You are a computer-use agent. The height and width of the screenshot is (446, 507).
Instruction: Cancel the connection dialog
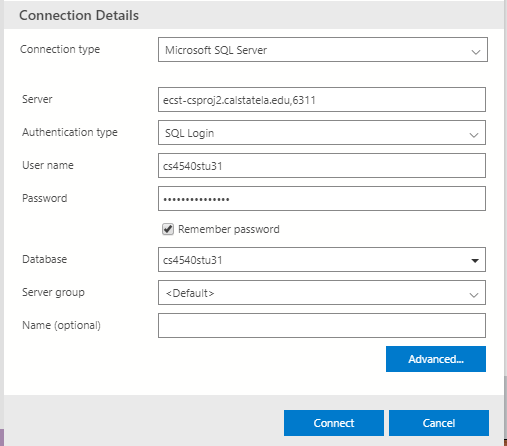click(439, 423)
